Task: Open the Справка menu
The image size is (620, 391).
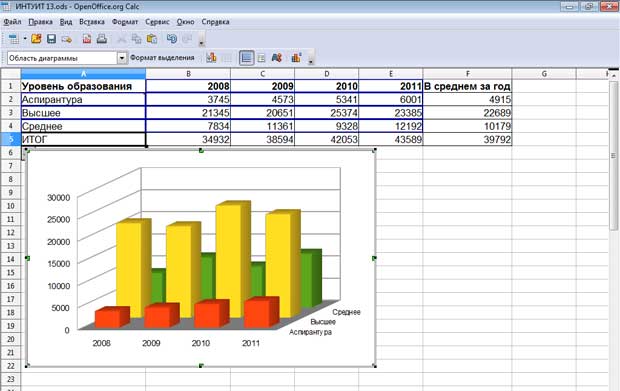Action: [215, 22]
